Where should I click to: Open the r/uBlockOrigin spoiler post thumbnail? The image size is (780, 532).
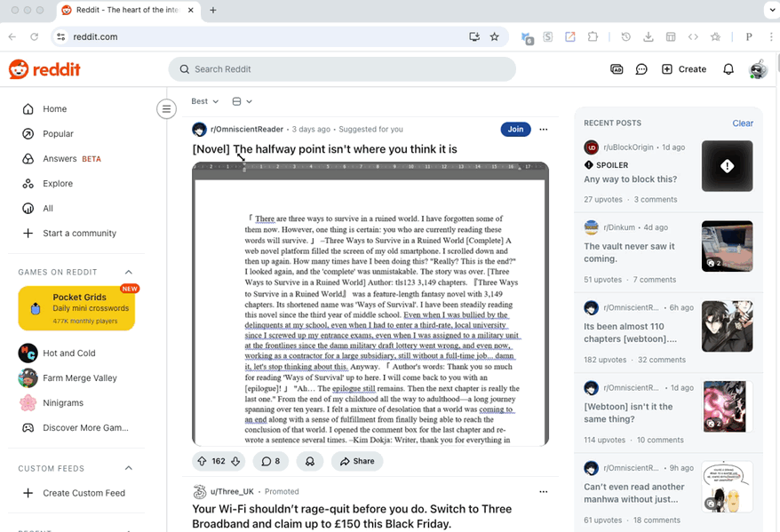point(727,166)
